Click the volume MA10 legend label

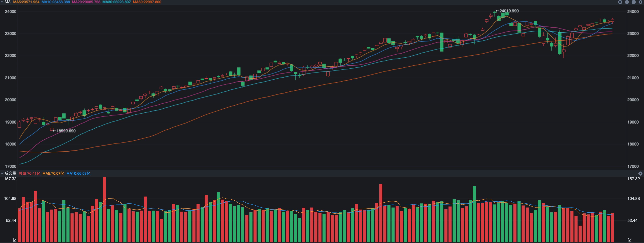coord(78,173)
